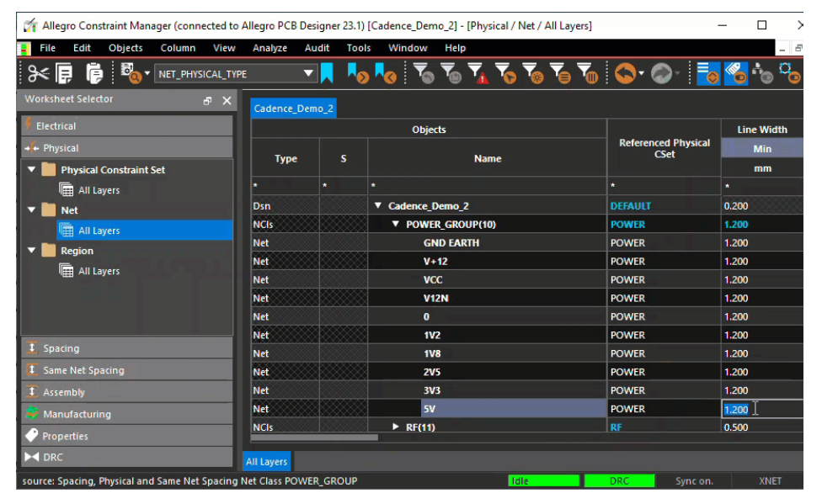
Task: Switch to the Cadence_Demo_2 tab
Action: [294, 109]
